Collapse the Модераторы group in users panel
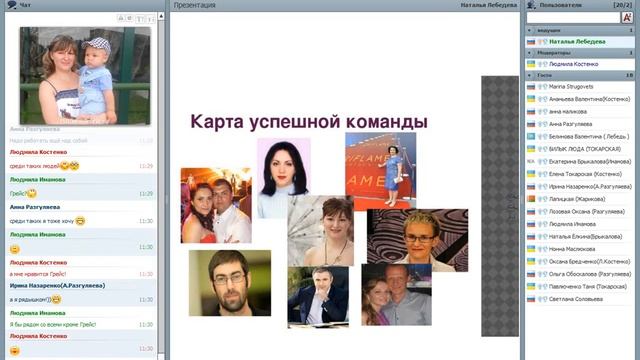Screen dimensions: 640x360 (x=529, y=53)
